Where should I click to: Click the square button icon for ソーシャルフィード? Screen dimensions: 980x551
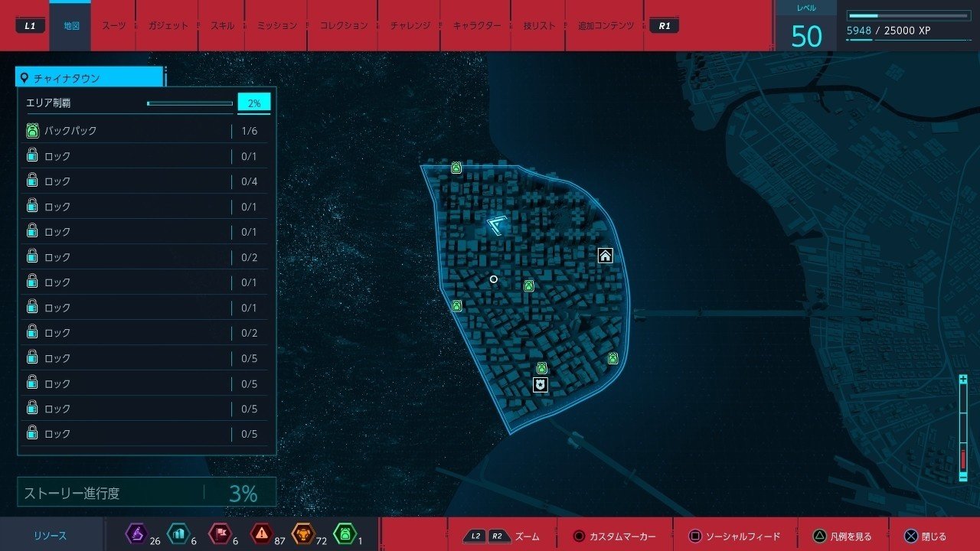[x=694, y=536]
